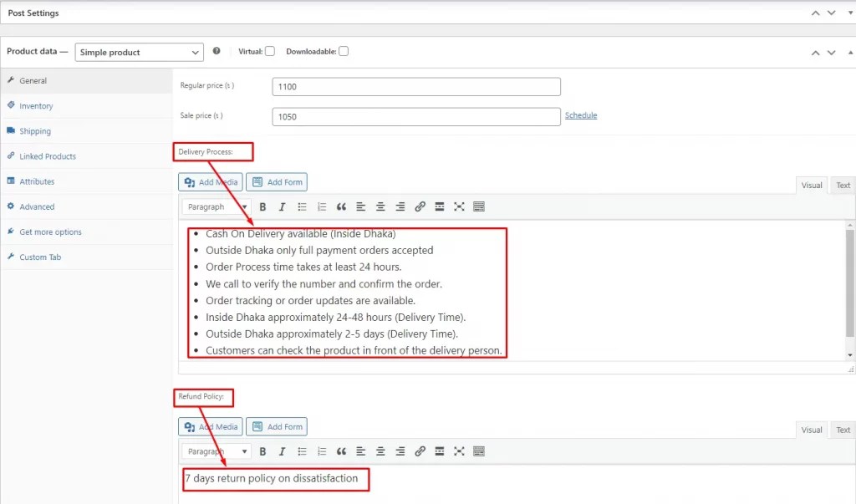Select the italic formatting icon
The image size is (856, 504).
coord(282,206)
